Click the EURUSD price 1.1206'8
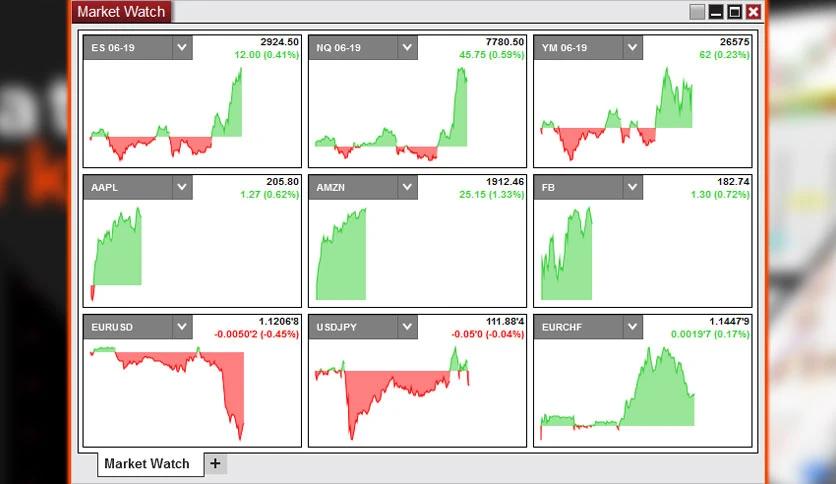The height and width of the screenshot is (484, 836). point(279,321)
